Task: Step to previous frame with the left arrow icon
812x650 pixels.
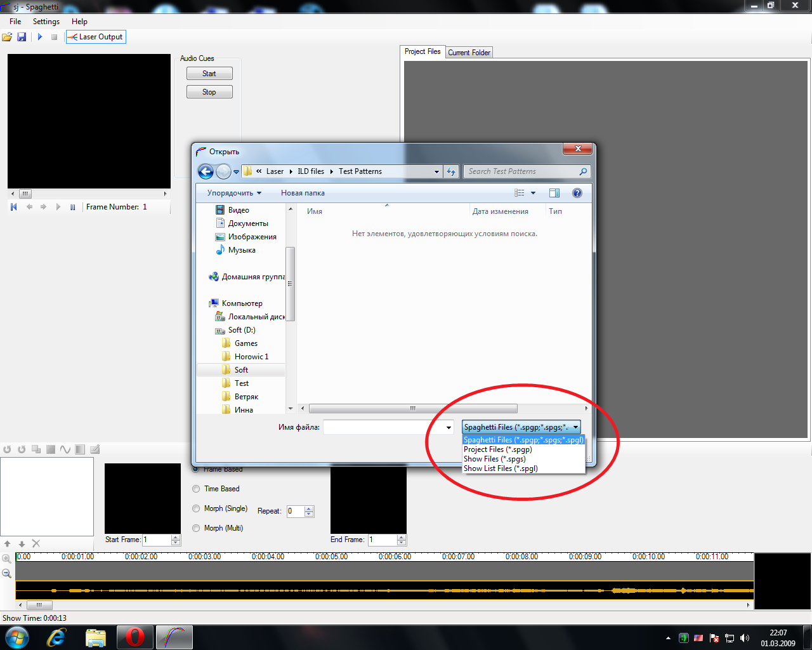Action: point(29,207)
